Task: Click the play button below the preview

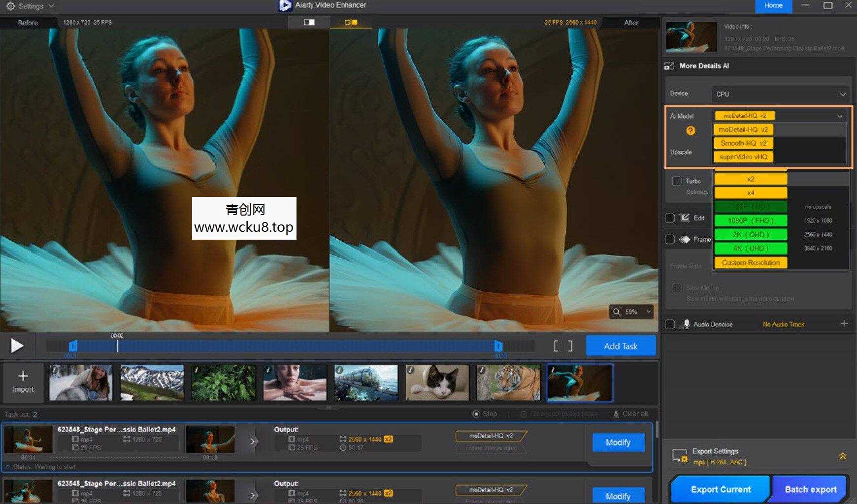Action: point(17,346)
